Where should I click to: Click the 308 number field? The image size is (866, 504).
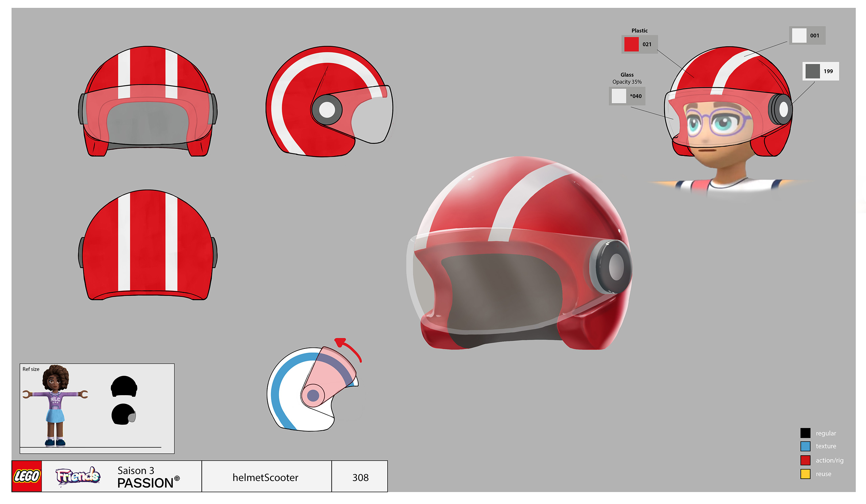tap(360, 477)
